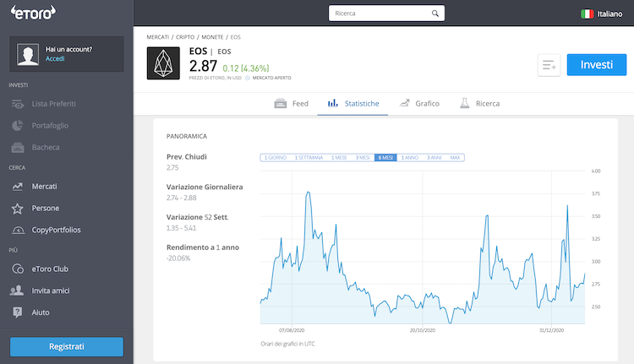Click the Persone star icon
Viewport: 634px width, 364px height.
[18, 209]
